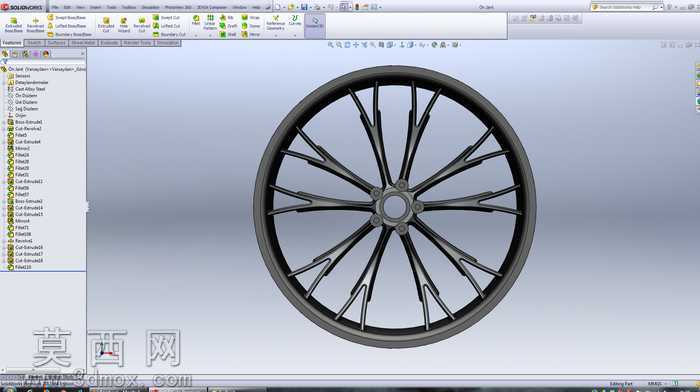Screen dimensions: 700x392
Task: Select the Draft tool
Action: 228,26
